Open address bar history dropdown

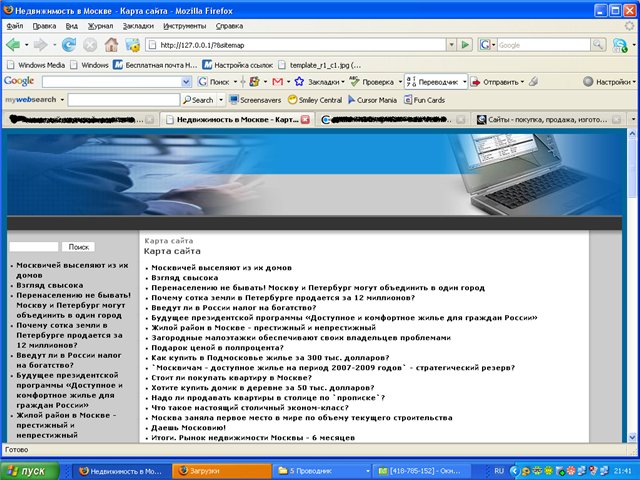tap(451, 44)
